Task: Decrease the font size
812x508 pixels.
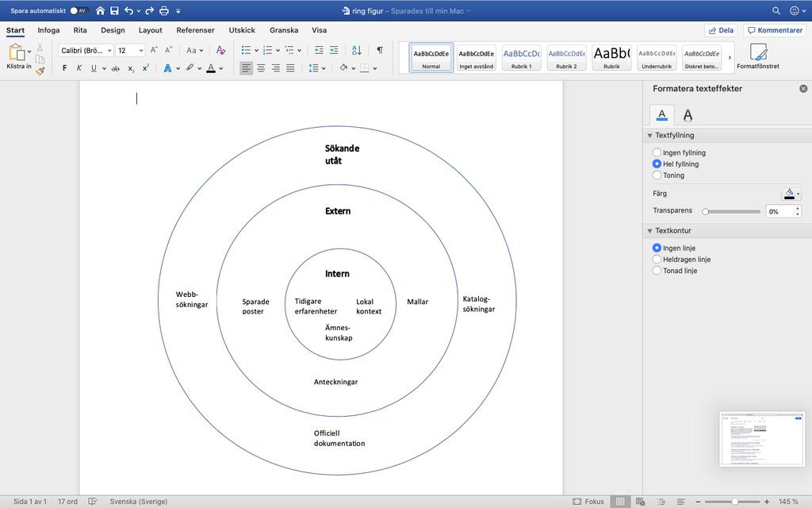Action: [x=168, y=50]
